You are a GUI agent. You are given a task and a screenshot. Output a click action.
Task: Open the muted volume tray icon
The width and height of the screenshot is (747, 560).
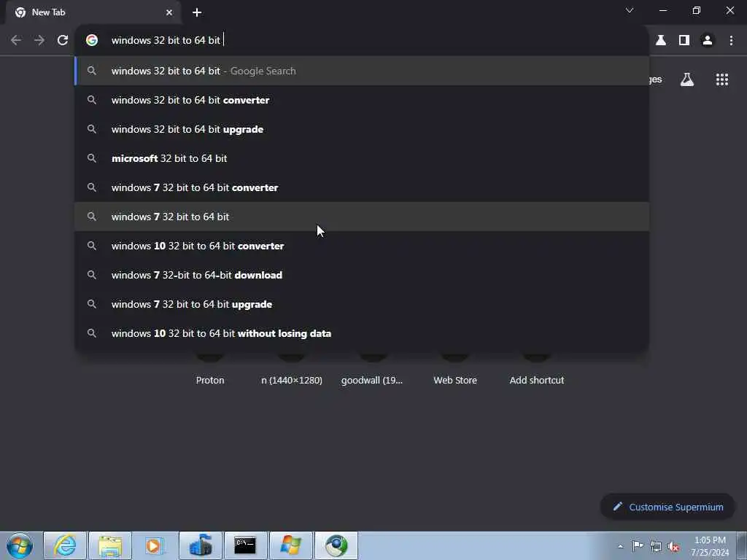pyautogui.click(x=673, y=547)
